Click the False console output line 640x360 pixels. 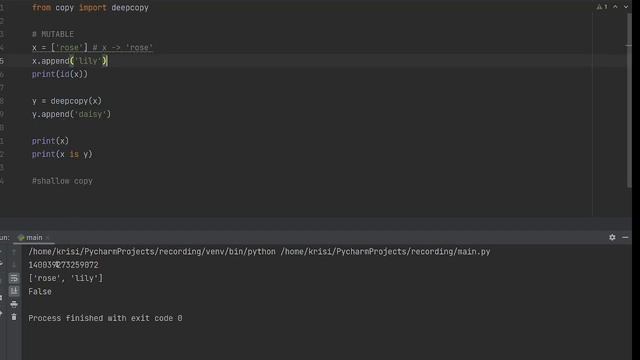(x=40, y=292)
